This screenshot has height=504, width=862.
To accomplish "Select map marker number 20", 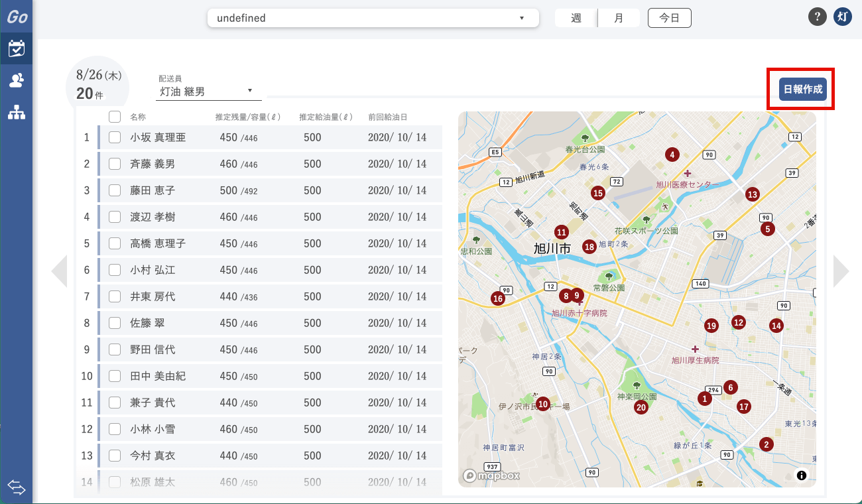I will [x=641, y=407].
